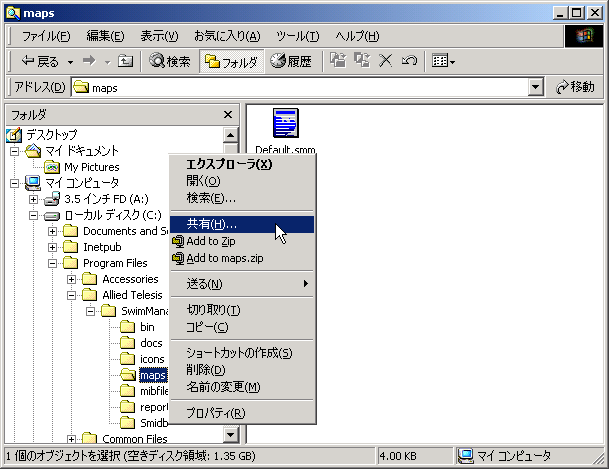Collapse the SwimManager folder node
The height and width of the screenshot is (469, 609).
(90, 311)
